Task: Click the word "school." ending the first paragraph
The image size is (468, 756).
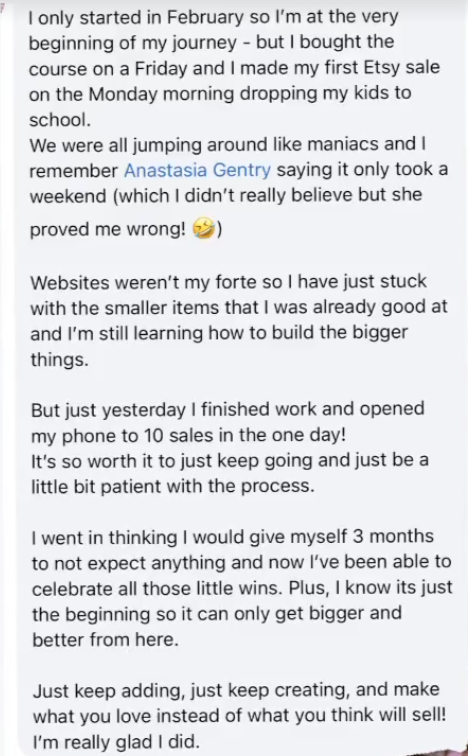Action: [60, 119]
